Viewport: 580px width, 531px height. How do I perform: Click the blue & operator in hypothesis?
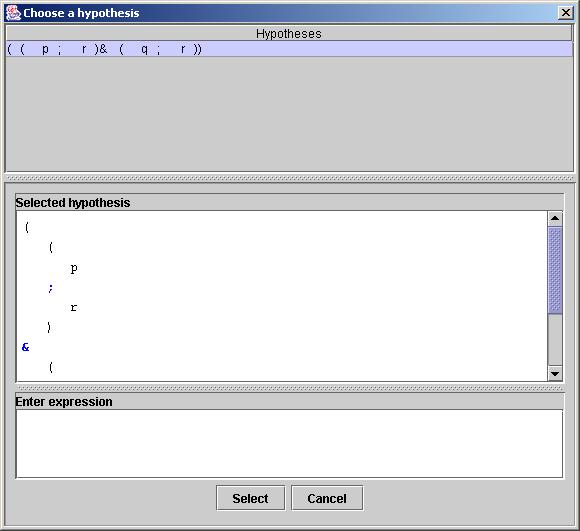pos(26,347)
